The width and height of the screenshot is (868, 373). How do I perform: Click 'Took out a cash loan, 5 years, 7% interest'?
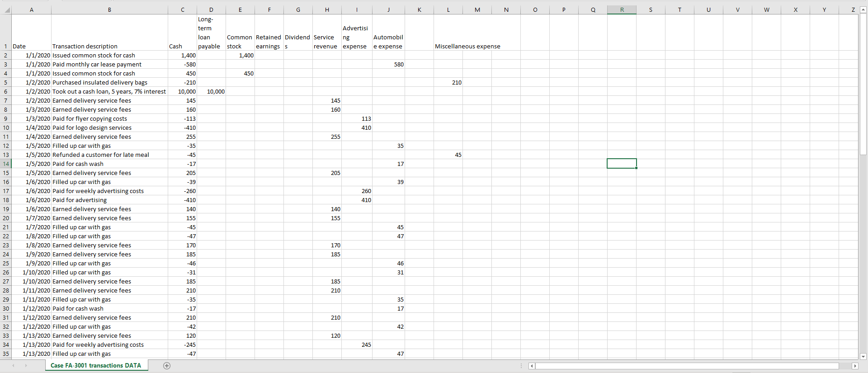coord(109,91)
